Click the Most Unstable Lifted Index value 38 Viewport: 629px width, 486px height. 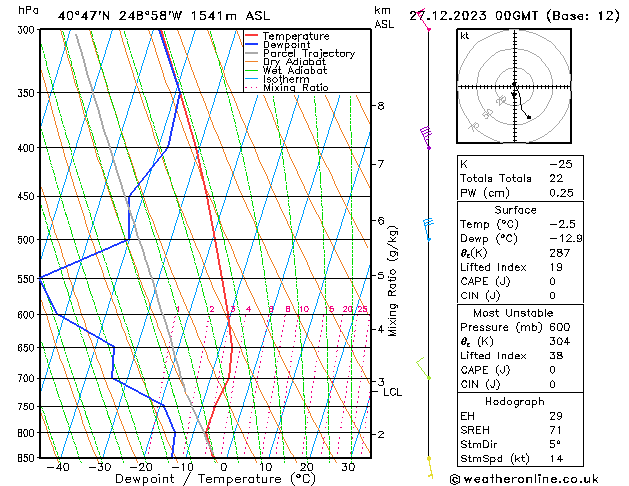[556, 356]
